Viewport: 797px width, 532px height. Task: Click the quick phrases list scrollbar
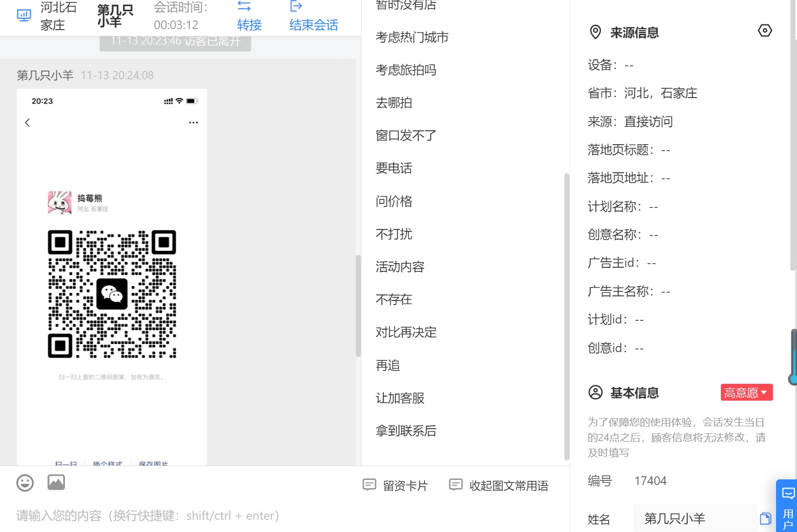[566, 317]
